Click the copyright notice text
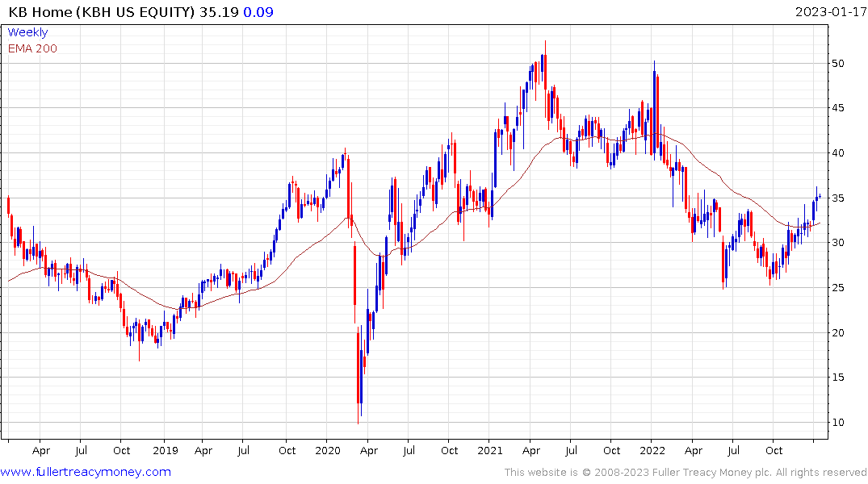This screenshot has height=484, width=868. [686, 473]
